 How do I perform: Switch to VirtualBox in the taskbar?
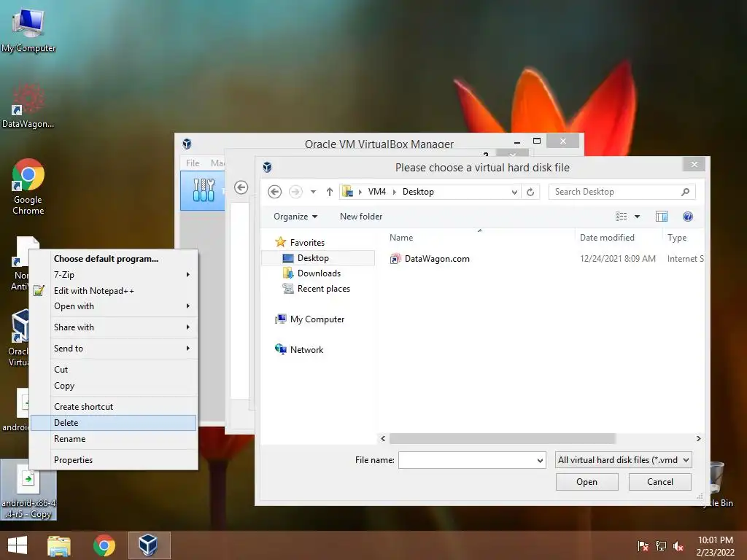(x=148, y=545)
